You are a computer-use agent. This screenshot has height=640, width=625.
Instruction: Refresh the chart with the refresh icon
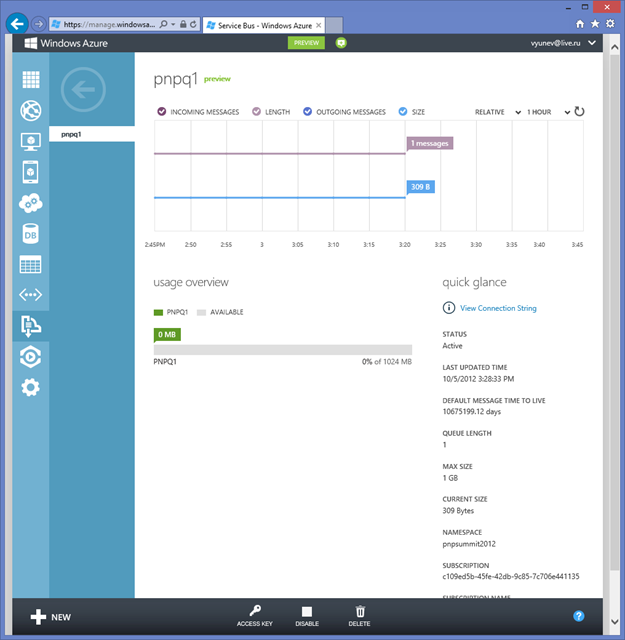pos(579,111)
